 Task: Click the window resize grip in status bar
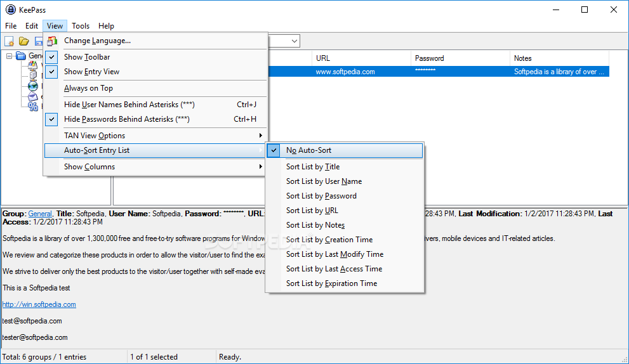624,359
